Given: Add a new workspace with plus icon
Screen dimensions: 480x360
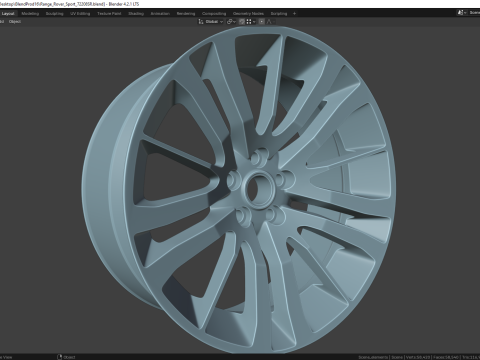Looking at the screenshot, I should [x=294, y=14].
